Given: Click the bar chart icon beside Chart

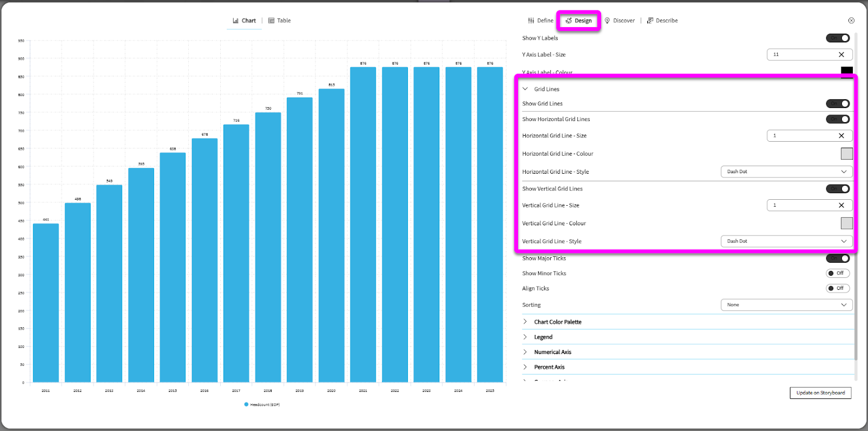Looking at the screenshot, I should point(235,21).
